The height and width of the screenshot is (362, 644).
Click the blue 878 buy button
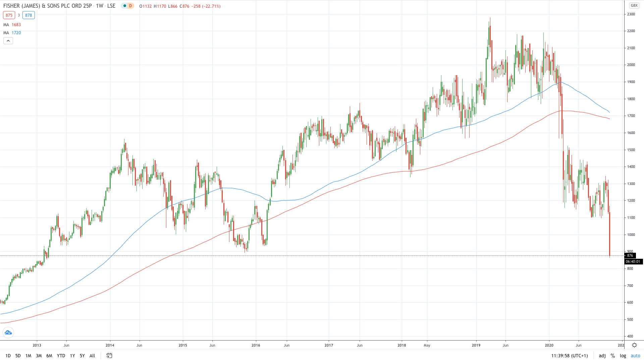point(29,15)
